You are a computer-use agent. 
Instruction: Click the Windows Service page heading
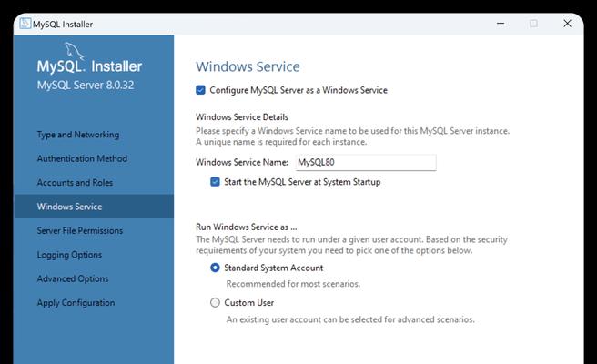[248, 66]
